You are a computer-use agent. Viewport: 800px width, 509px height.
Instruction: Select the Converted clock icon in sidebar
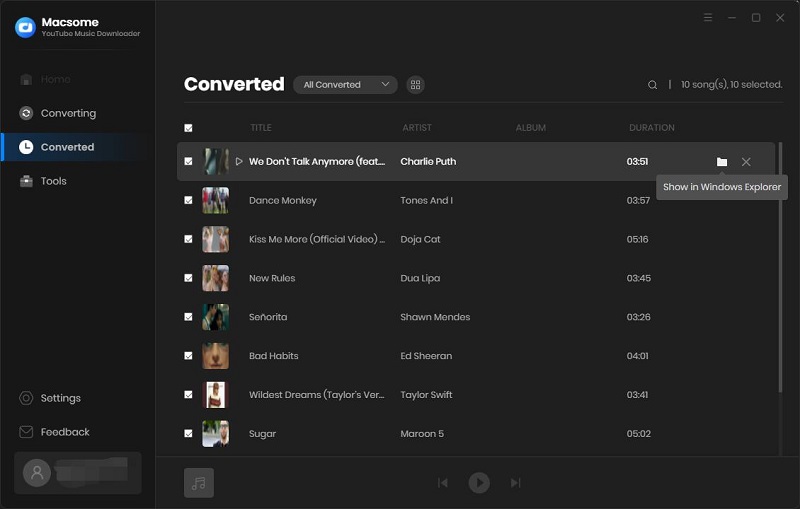(x=26, y=147)
